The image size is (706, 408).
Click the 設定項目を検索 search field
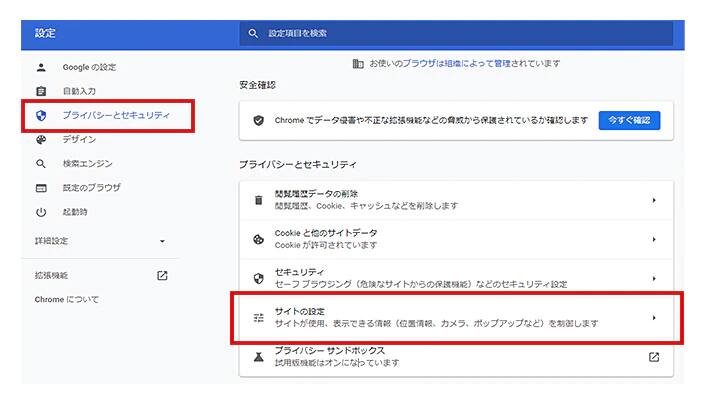460,34
